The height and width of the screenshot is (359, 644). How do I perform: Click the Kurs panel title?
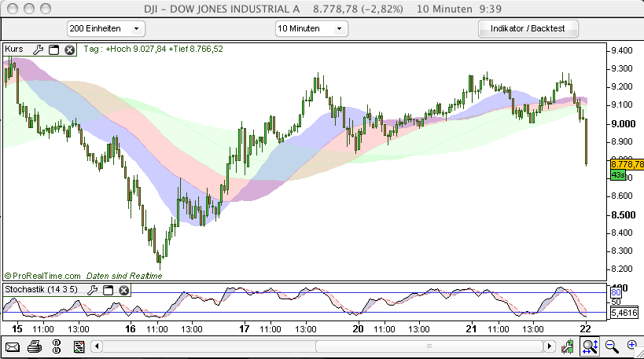point(14,49)
